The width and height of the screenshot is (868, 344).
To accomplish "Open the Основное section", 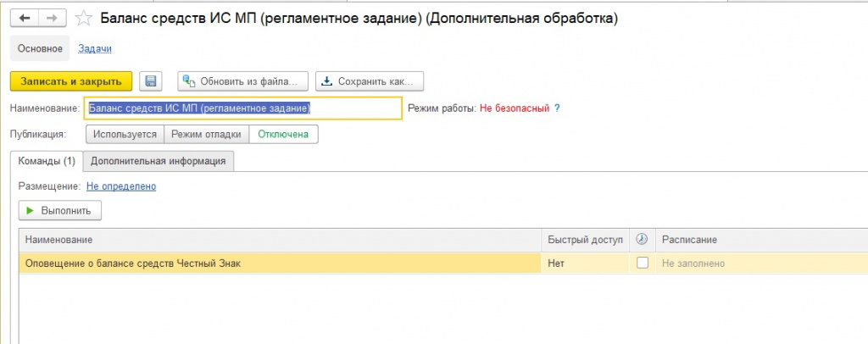I will (x=40, y=49).
